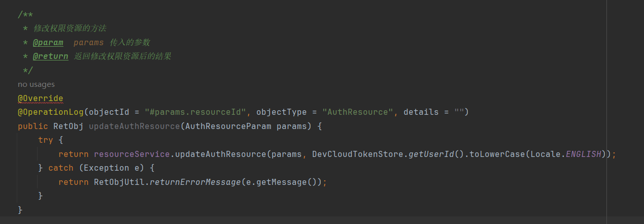Screen dimensions: 644x224
Task: Click the ENGLISH constant of Locale
Action: coord(583,154)
